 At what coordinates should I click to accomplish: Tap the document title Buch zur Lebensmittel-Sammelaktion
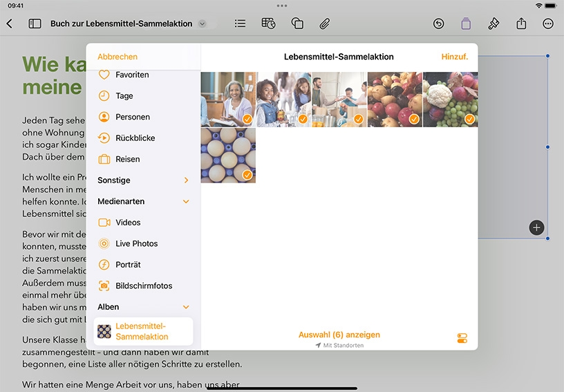(x=121, y=24)
